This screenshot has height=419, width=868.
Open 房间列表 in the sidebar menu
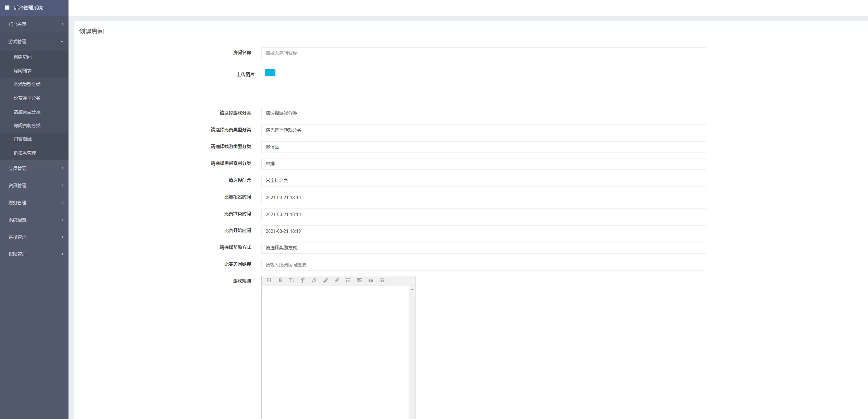(x=23, y=71)
